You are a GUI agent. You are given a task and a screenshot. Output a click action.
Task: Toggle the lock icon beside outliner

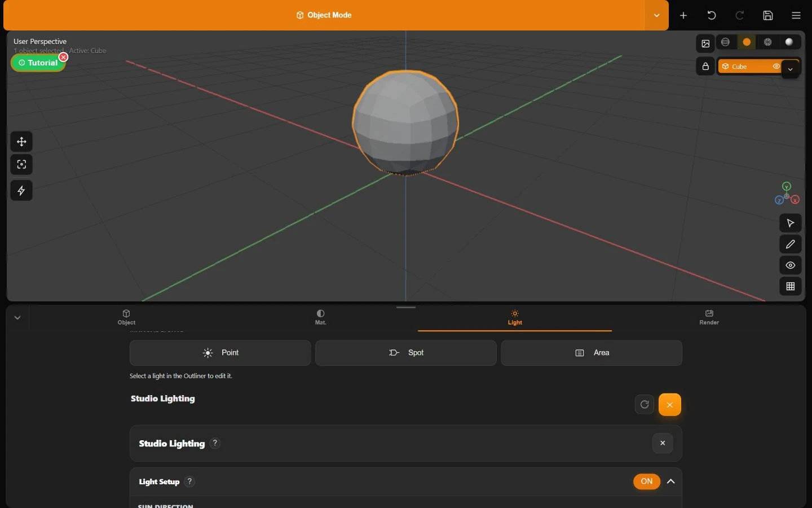pyautogui.click(x=705, y=67)
